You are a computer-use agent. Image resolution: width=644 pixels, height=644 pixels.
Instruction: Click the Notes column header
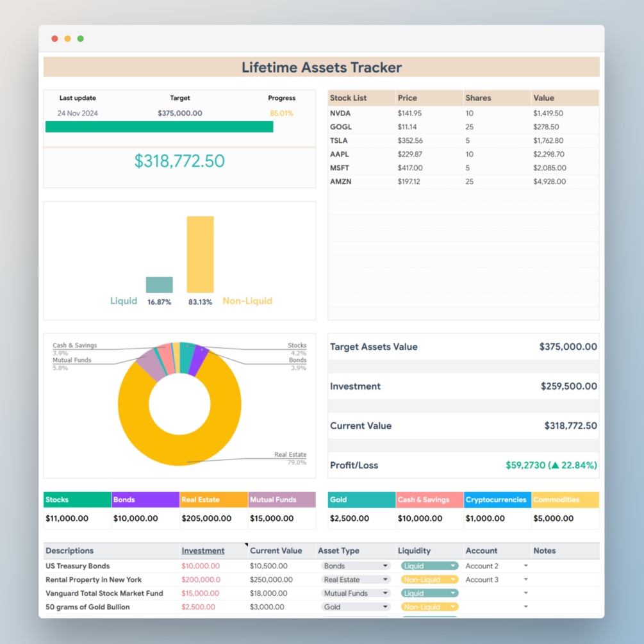pos(544,551)
